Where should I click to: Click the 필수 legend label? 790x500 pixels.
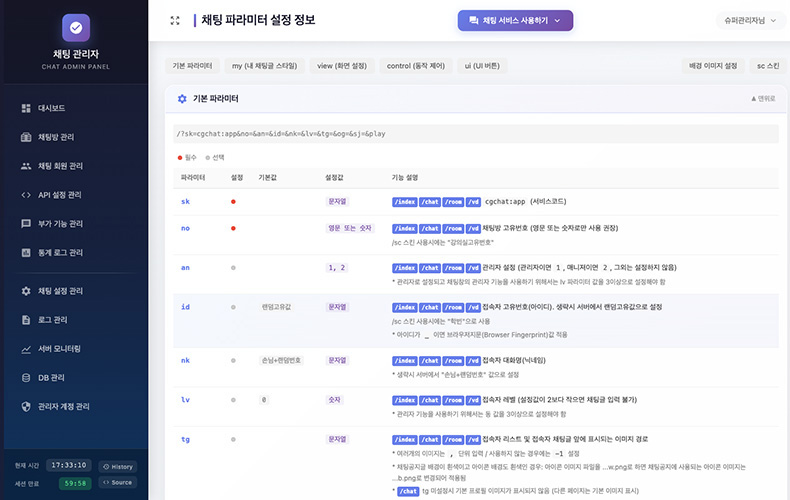tap(190, 158)
